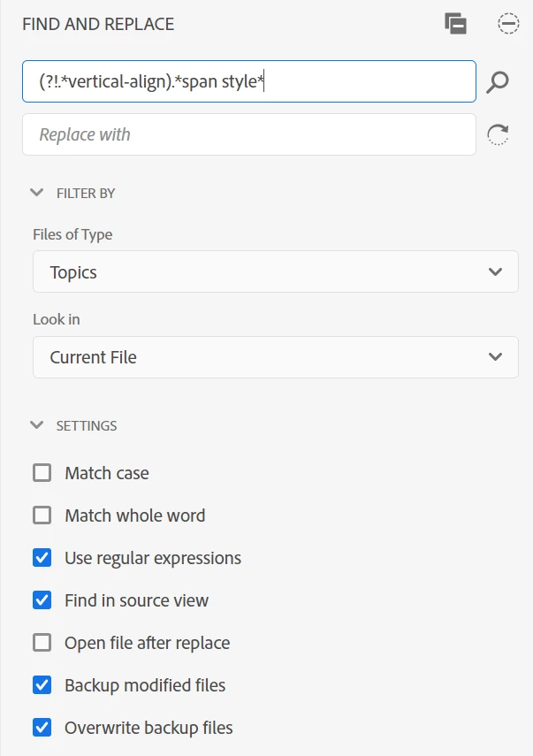Check Open file after replace
Screen dimensions: 533x756
[x=42, y=643]
